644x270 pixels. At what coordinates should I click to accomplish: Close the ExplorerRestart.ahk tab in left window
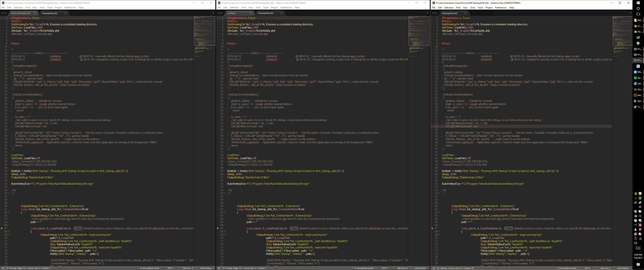pos(35,13)
